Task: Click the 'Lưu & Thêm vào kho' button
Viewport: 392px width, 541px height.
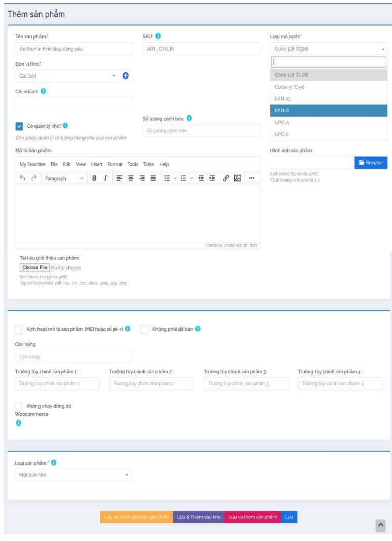Action: click(x=199, y=516)
